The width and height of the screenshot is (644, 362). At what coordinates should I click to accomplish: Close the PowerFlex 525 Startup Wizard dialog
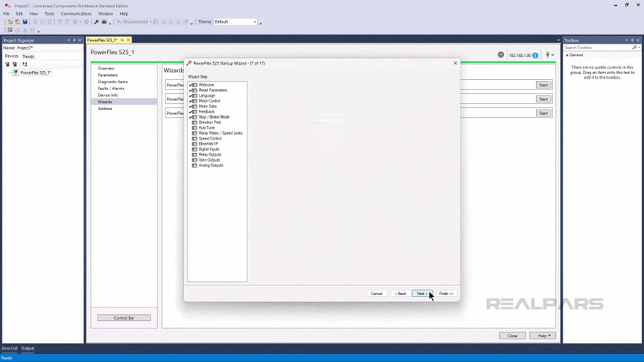[x=455, y=63]
